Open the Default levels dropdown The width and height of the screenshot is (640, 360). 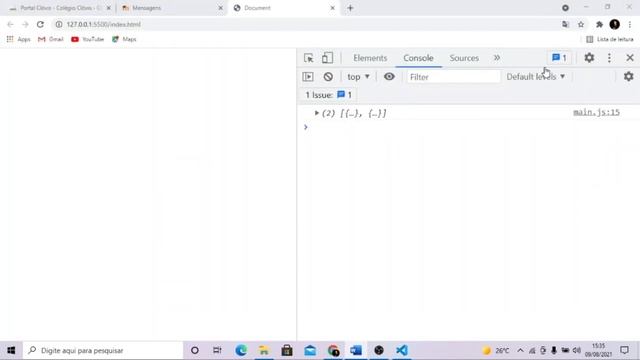point(536,77)
